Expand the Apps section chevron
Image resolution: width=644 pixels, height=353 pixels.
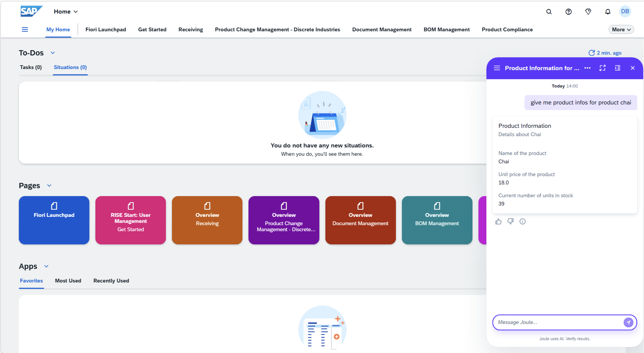click(x=46, y=266)
